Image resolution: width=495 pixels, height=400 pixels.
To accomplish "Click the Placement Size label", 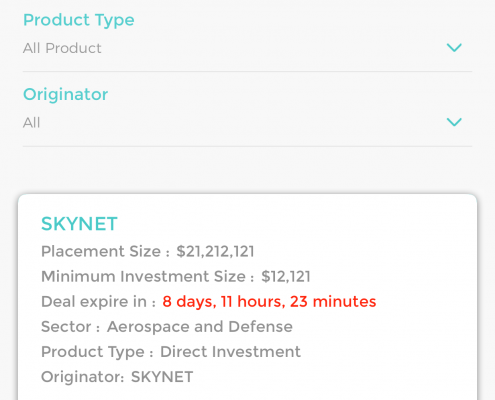I will coord(105,251).
